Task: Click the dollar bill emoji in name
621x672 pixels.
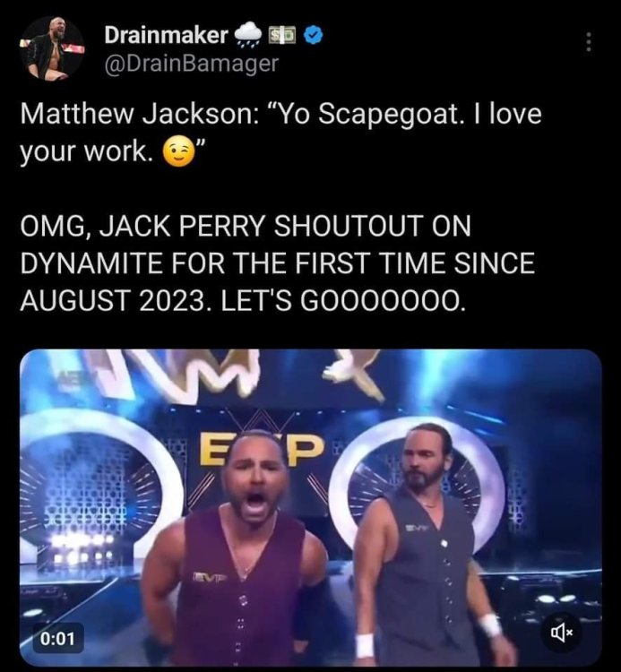Action: [x=282, y=35]
